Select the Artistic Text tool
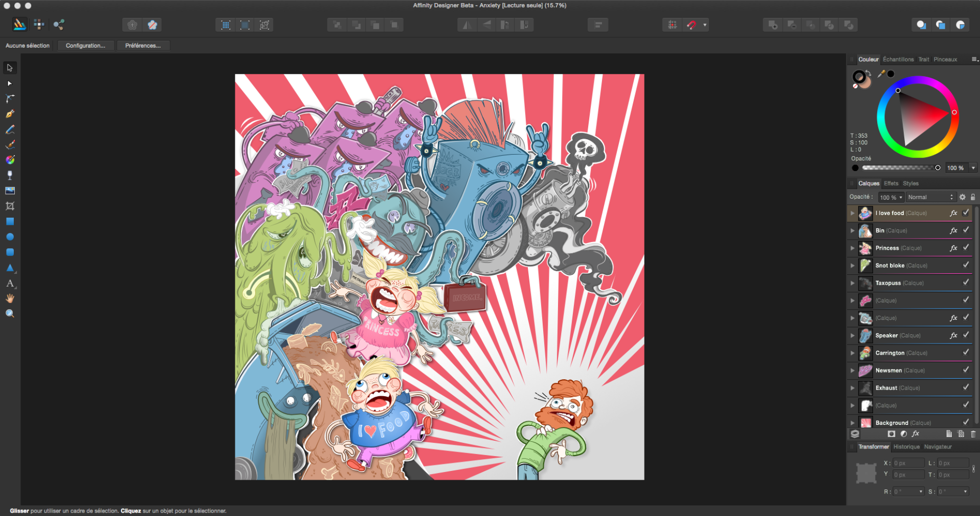The image size is (980, 516). pyautogui.click(x=10, y=283)
